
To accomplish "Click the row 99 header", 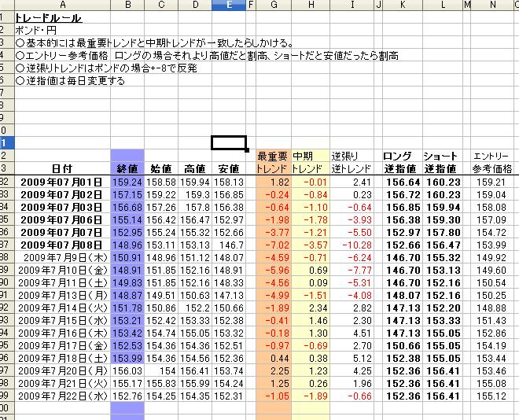I will 6,396.
